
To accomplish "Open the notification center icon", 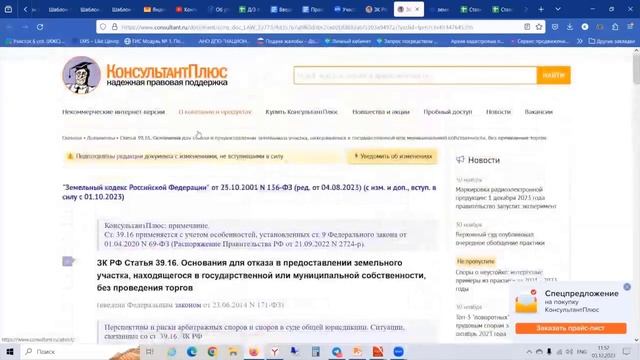I will (627, 351).
